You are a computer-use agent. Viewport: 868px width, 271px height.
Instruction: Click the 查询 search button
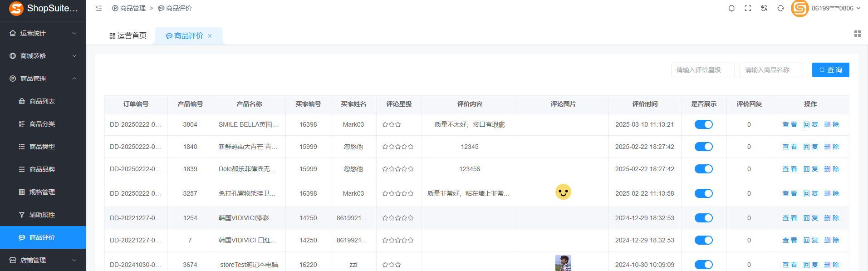[x=830, y=70]
